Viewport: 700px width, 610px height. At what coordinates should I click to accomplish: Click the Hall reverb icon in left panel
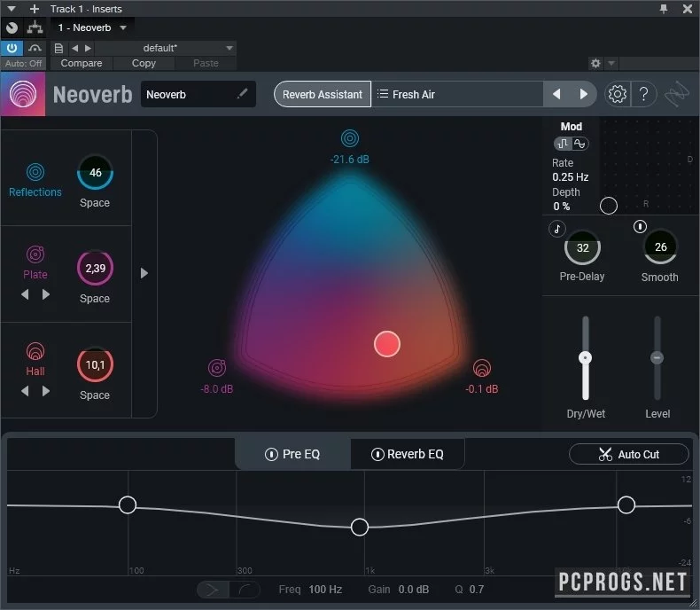(35, 351)
